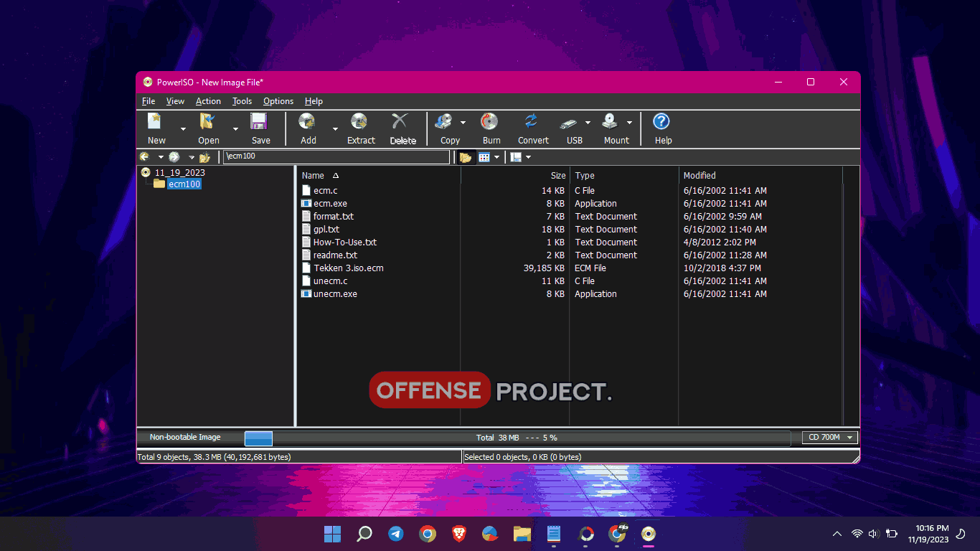Select the ecm100 folder in the tree
980x551 pixels.
[184, 184]
